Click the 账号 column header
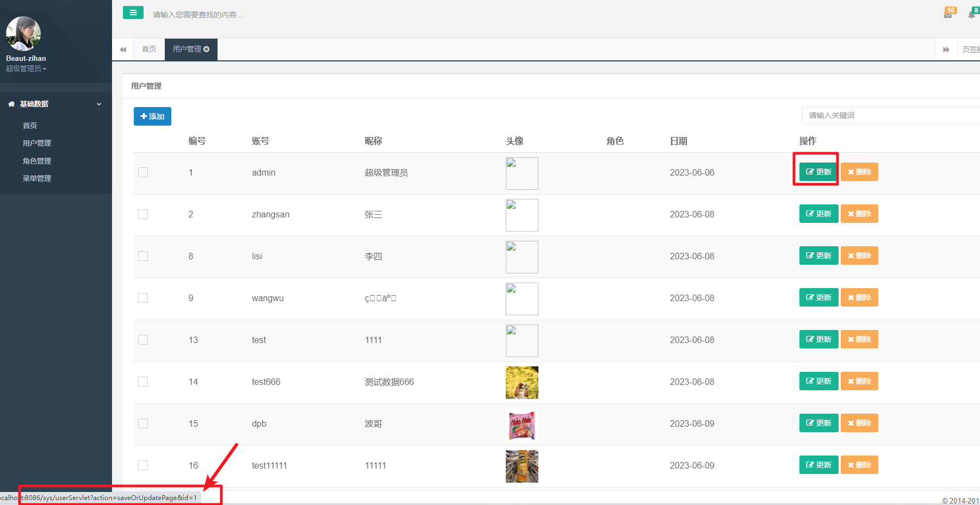980x505 pixels. (260, 141)
